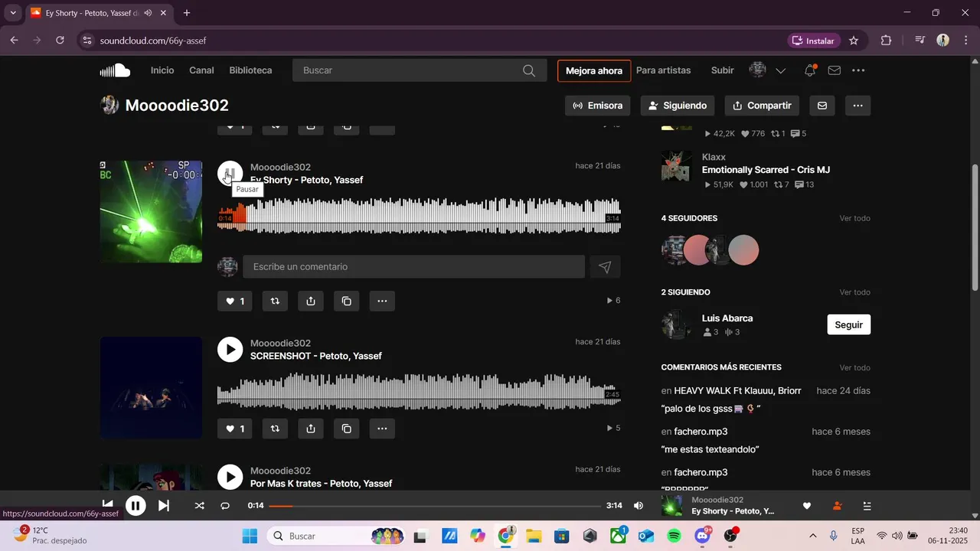Screen dimensions: 980x551
Task: Follow Luis Abarca with Seguir button
Action: point(848,324)
